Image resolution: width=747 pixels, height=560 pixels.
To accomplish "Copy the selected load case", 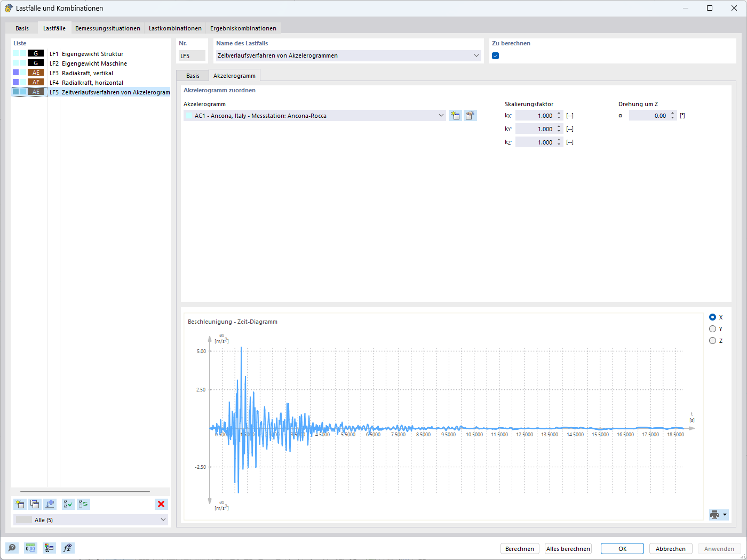I will coord(34,504).
